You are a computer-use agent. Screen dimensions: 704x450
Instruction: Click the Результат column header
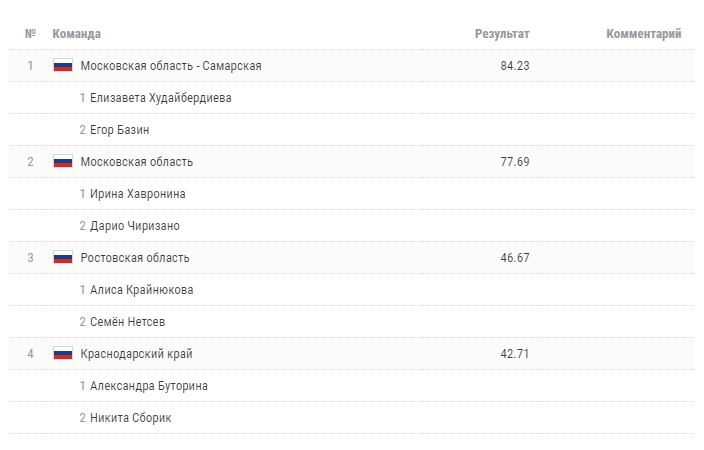pyautogui.click(x=502, y=34)
